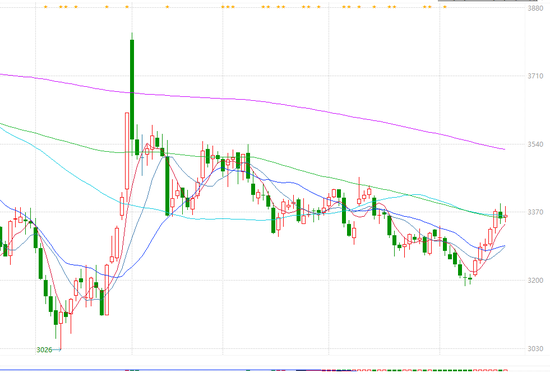This screenshot has height=378, width=550.
Task: Click the 3370 price axis label
Action: coord(535,212)
